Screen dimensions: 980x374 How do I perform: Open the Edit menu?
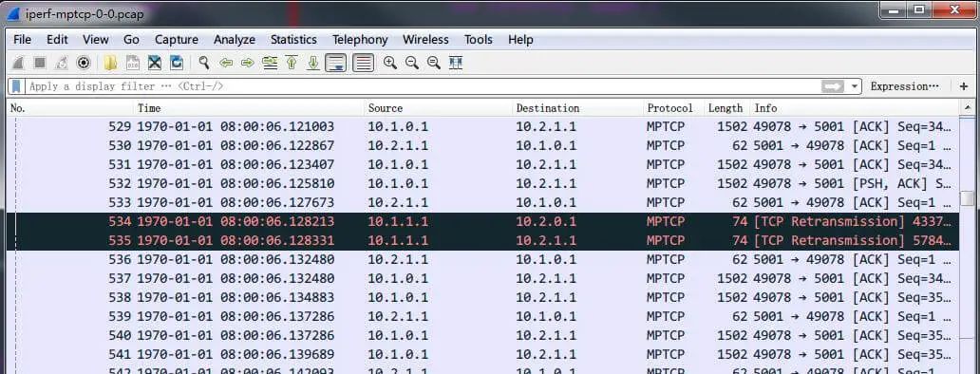[57, 39]
